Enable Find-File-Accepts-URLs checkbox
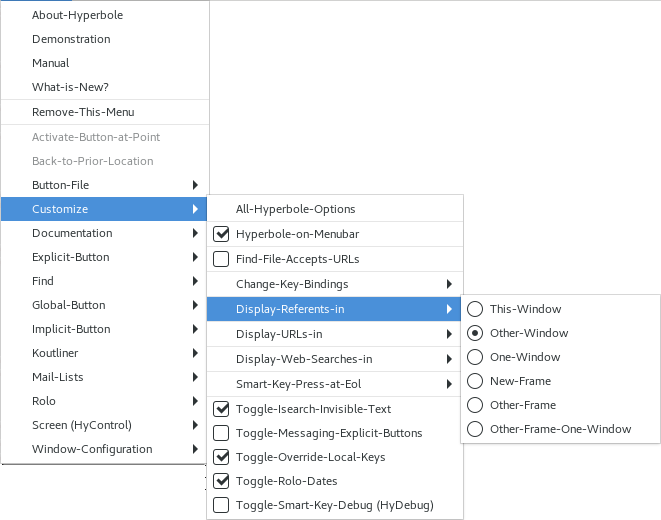Image resolution: width=661 pixels, height=520 pixels. (x=221, y=259)
